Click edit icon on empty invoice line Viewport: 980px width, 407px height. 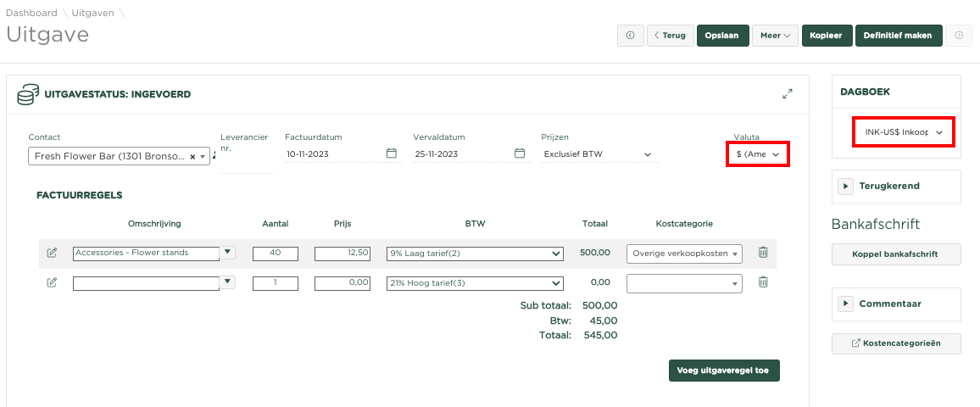click(53, 282)
